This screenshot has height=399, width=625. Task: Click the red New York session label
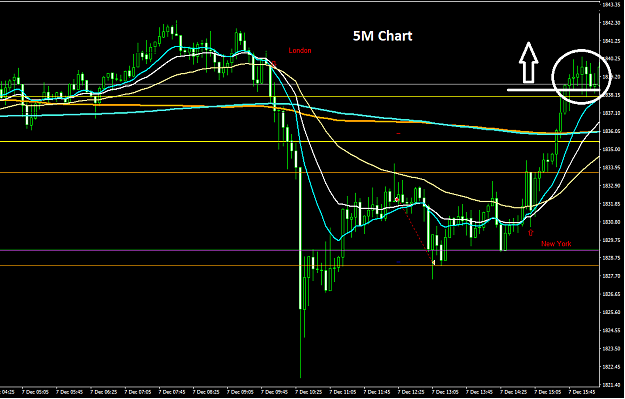click(x=556, y=244)
